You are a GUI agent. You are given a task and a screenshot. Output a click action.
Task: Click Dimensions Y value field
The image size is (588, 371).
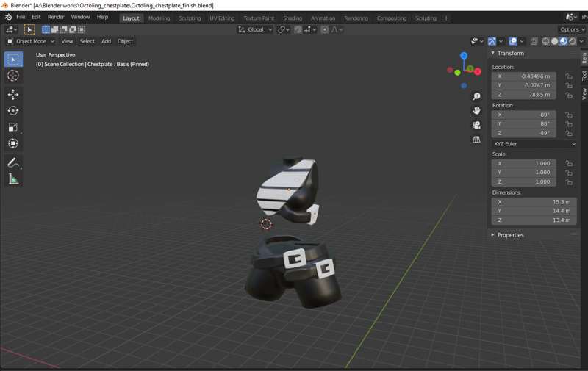point(534,211)
